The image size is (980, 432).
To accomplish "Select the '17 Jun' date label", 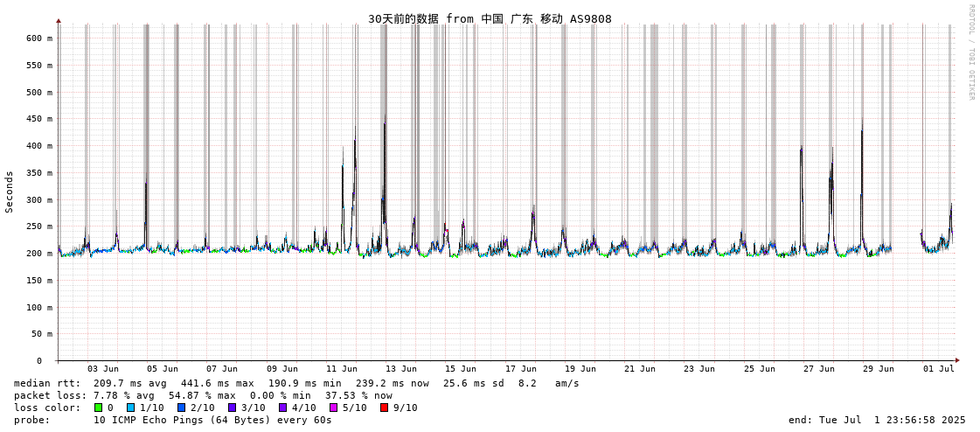I will click(521, 369).
